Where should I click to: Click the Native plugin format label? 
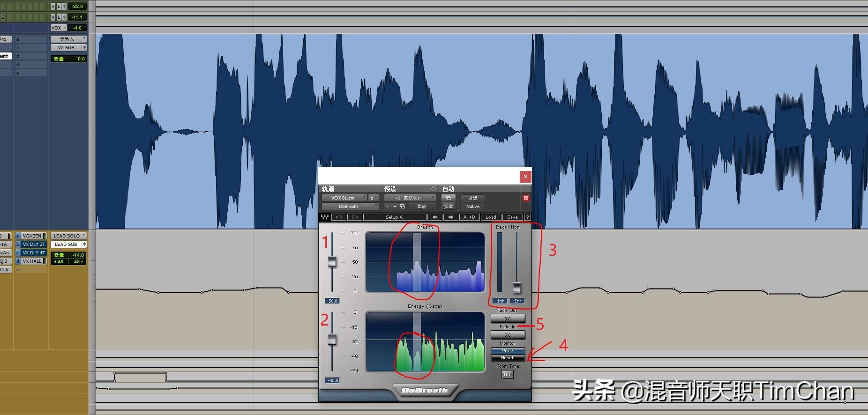pyautogui.click(x=472, y=207)
